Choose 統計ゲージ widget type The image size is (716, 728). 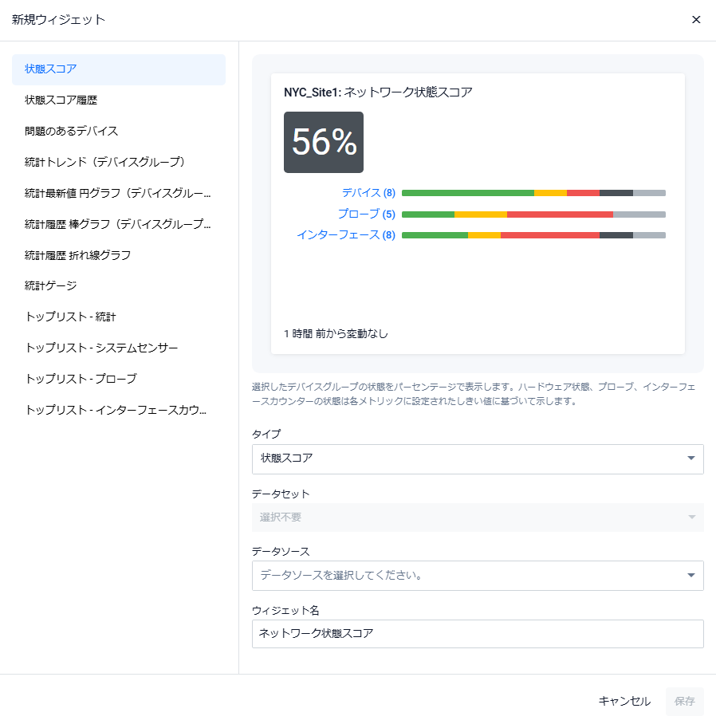[x=119, y=286]
